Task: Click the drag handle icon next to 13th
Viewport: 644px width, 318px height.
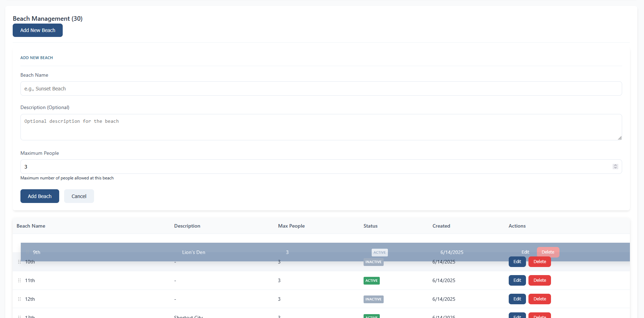Action: tap(19, 316)
